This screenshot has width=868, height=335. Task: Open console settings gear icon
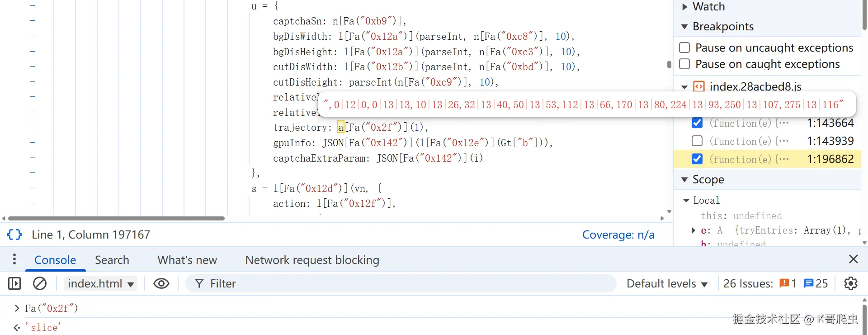pos(850,283)
